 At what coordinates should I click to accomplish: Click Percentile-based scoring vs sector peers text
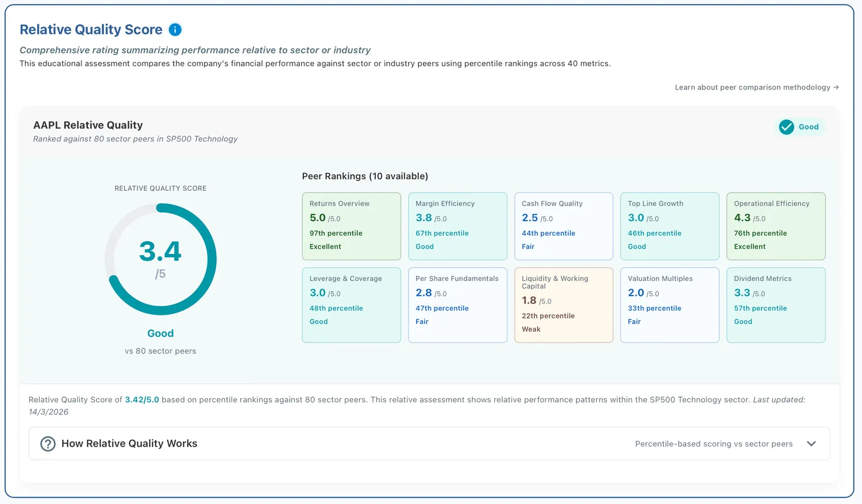point(714,444)
